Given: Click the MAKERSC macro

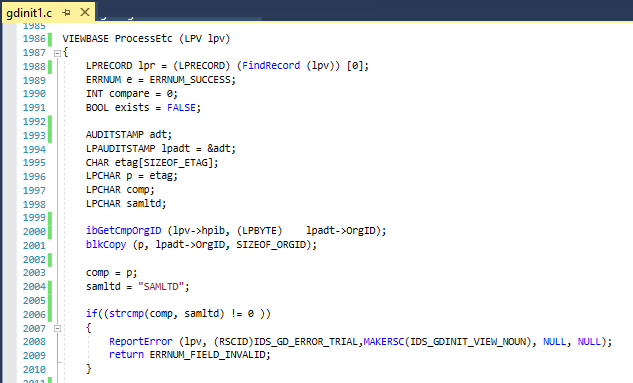Looking at the screenshot, I should (384, 342).
